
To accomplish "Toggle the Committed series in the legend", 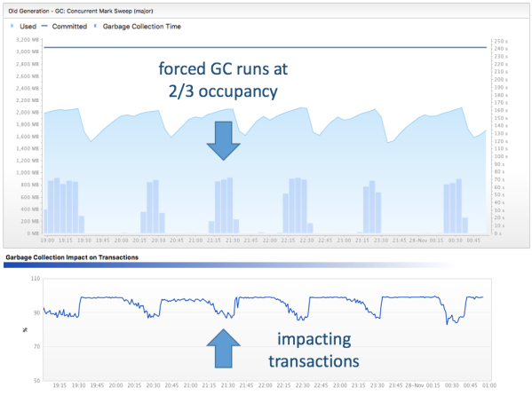I will pyautogui.click(x=64, y=27).
